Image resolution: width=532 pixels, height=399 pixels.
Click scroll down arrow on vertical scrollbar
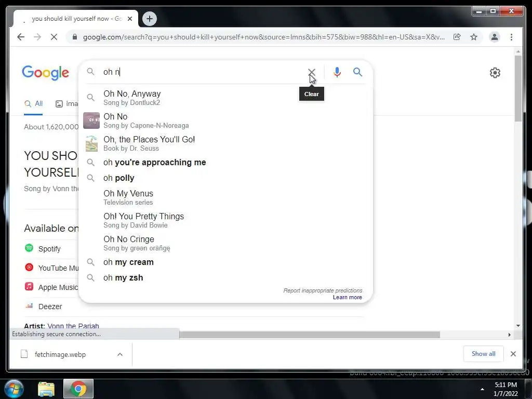(518, 326)
